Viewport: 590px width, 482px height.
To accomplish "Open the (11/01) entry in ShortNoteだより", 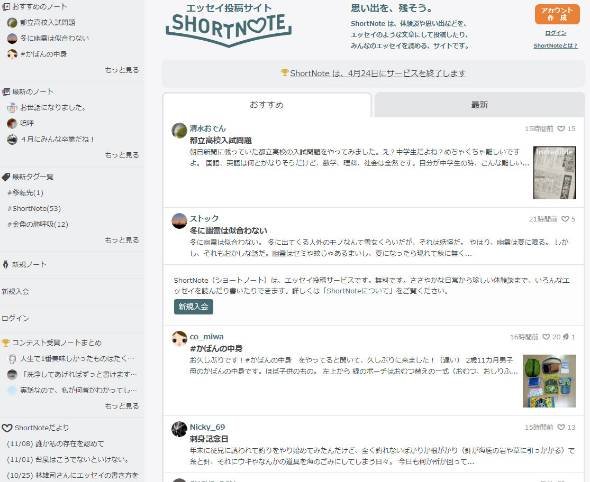I will click(x=68, y=460).
